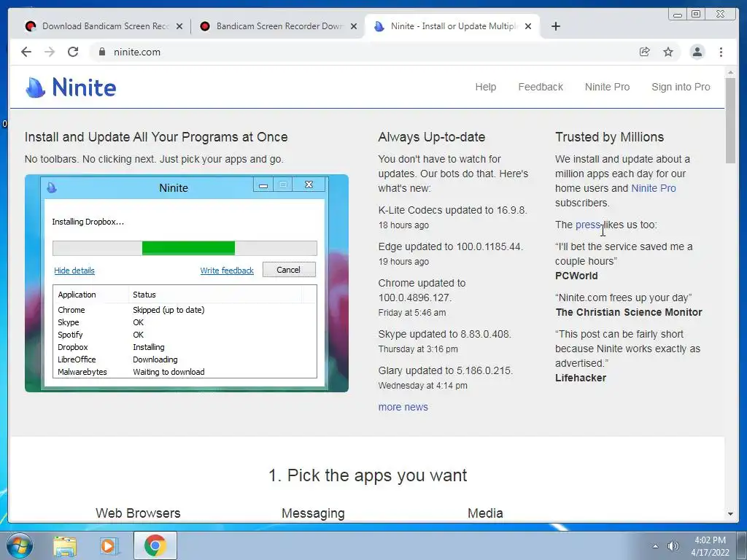
Task: Click the ninite.com address bar
Action: 362,52
